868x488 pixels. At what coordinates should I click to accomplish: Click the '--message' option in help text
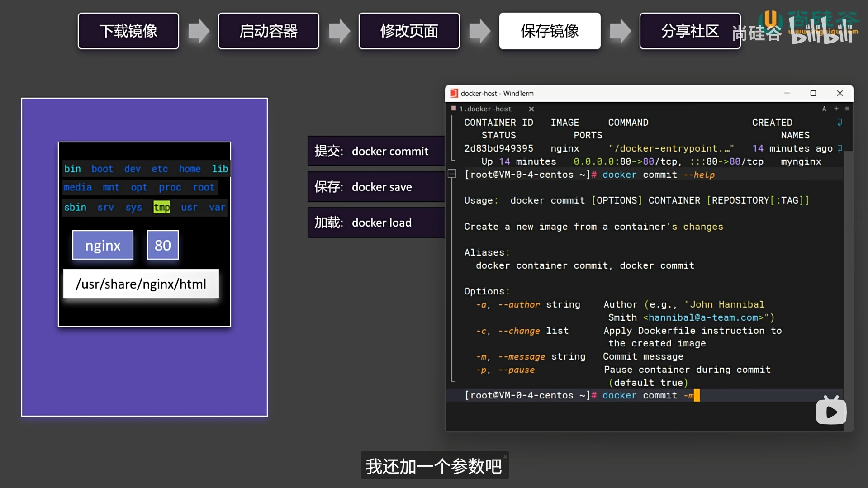522,356
